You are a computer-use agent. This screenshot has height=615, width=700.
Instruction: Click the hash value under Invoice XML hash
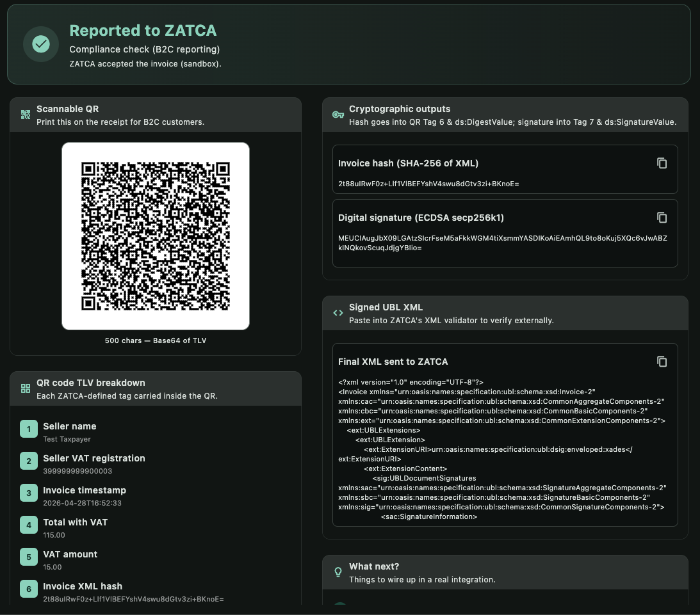point(133,599)
